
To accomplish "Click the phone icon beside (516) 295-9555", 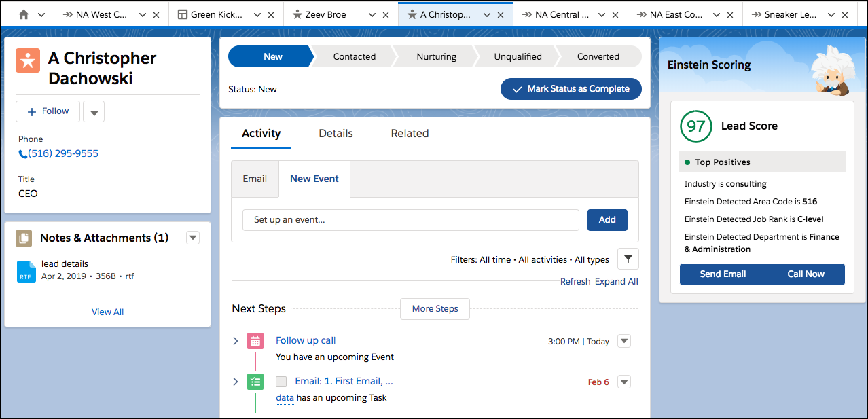I will (23, 154).
